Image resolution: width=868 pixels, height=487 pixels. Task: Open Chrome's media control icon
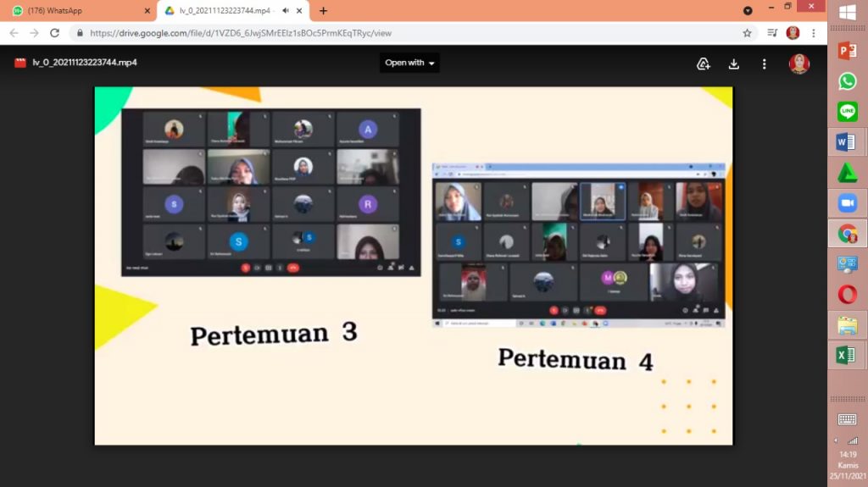[x=771, y=33]
